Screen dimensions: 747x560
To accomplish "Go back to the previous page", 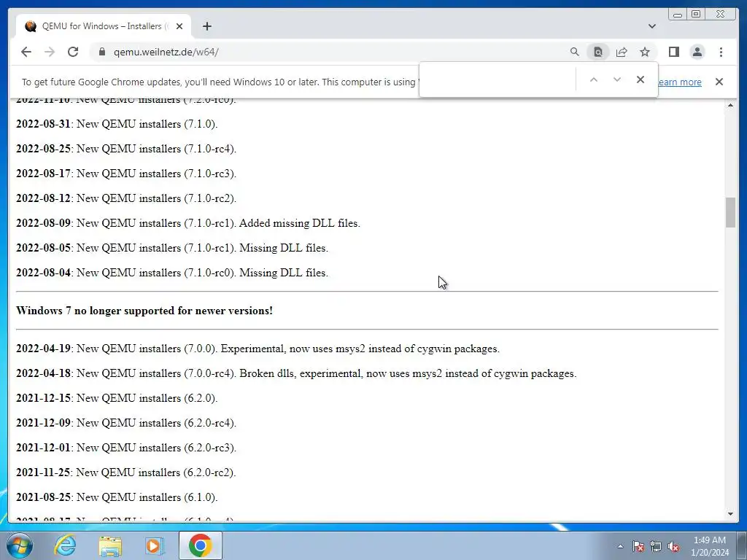I will coord(26,52).
